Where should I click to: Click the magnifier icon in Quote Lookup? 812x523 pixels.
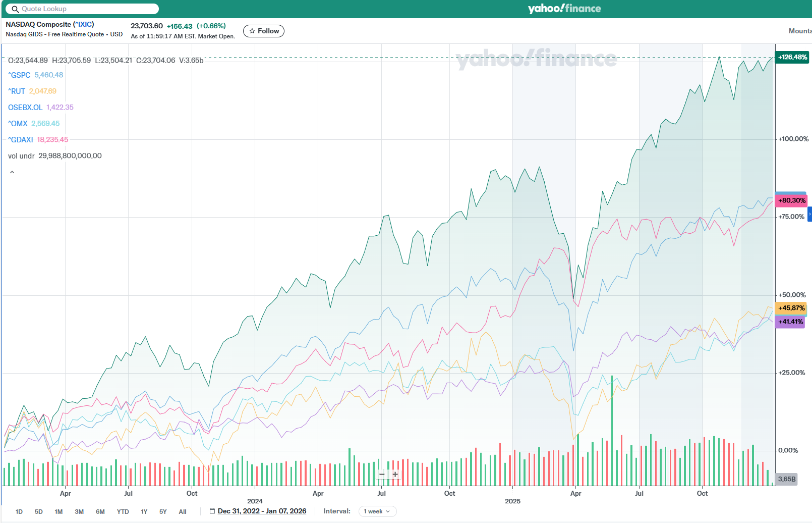click(x=15, y=9)
